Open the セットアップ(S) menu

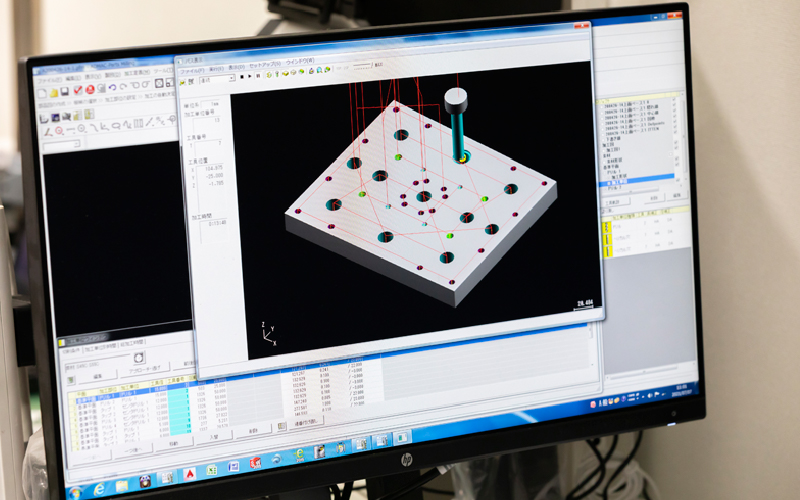click(x=264, y=62)
